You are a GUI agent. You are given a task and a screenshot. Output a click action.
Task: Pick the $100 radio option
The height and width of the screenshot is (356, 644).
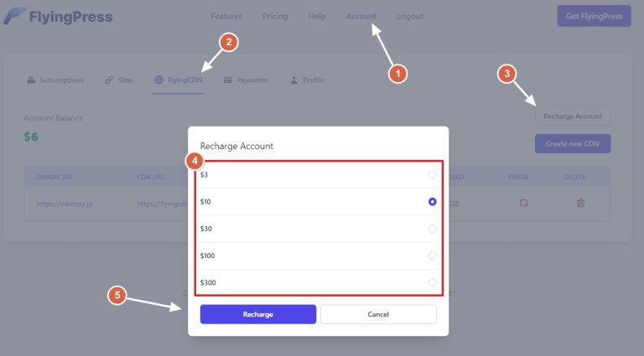tap(433, 255)
